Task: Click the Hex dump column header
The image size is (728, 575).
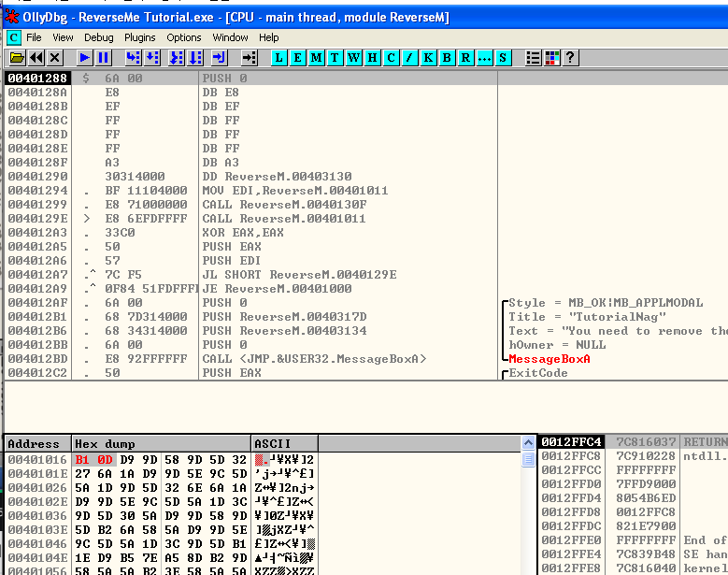Action: coord(161,444)
